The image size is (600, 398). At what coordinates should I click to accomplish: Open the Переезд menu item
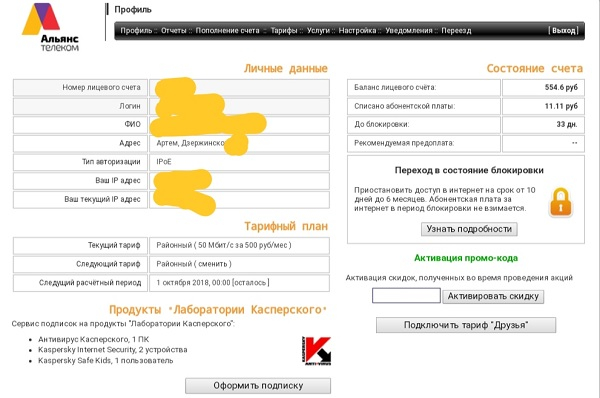click(456, 31)
